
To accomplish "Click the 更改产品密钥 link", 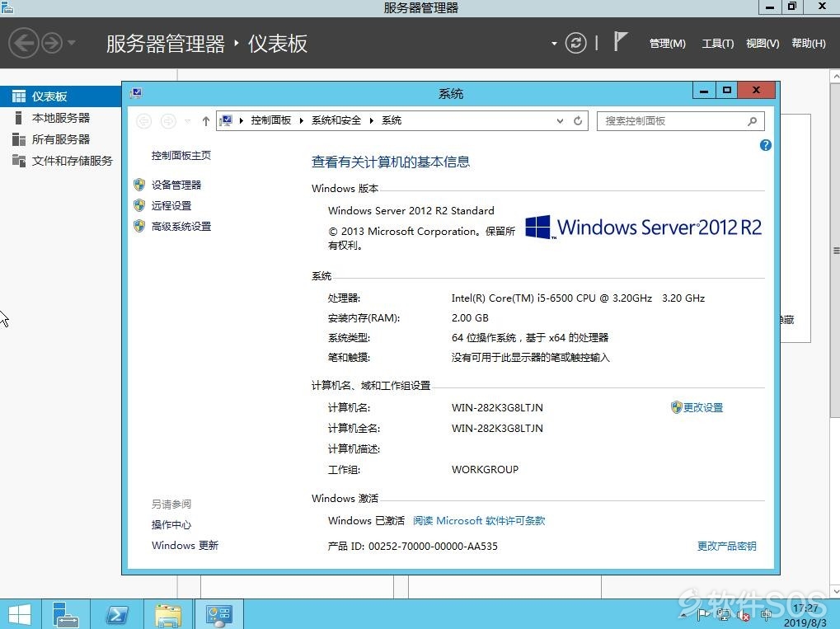I will [x=726, y=546].
